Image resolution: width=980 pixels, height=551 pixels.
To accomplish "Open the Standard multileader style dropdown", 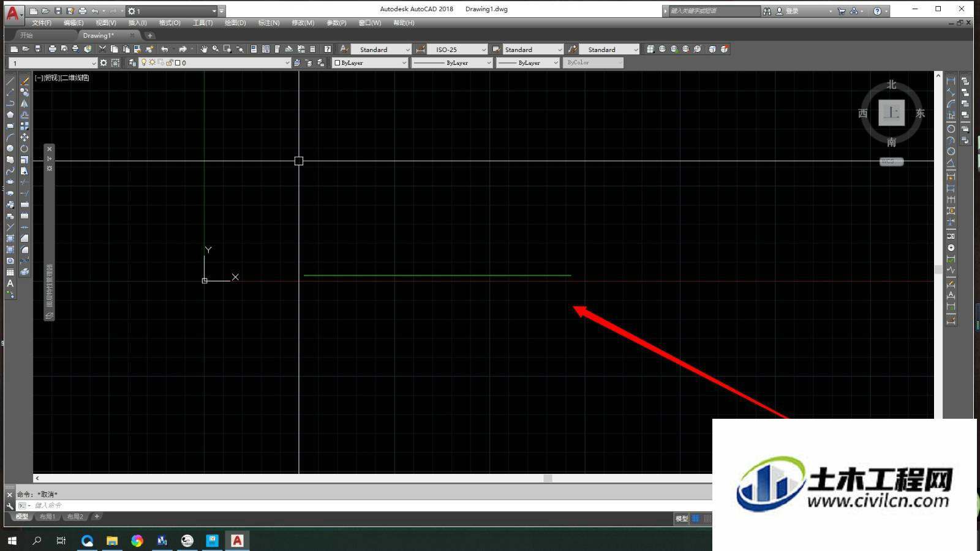I will (x=609, y=50).
